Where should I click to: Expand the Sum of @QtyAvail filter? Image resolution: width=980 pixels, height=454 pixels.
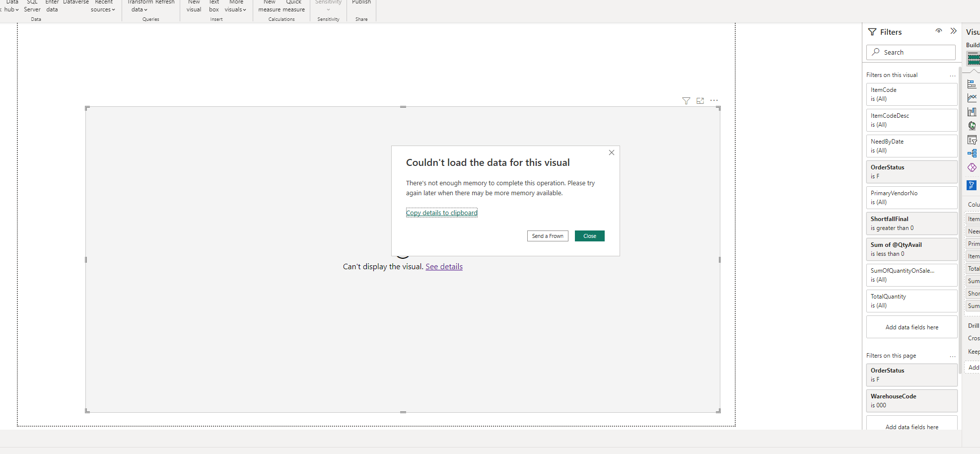pyautogui.click(x=911, y=249)
